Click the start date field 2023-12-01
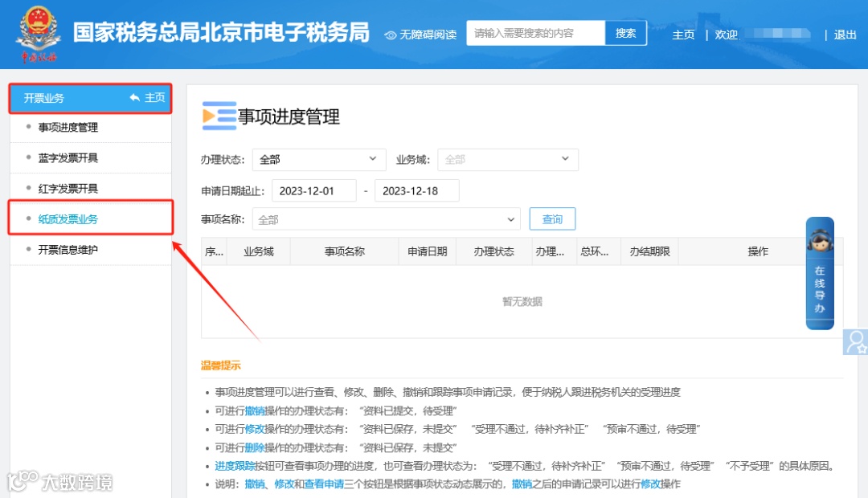This screenshot has width=868, height=498. click(314, 191)
